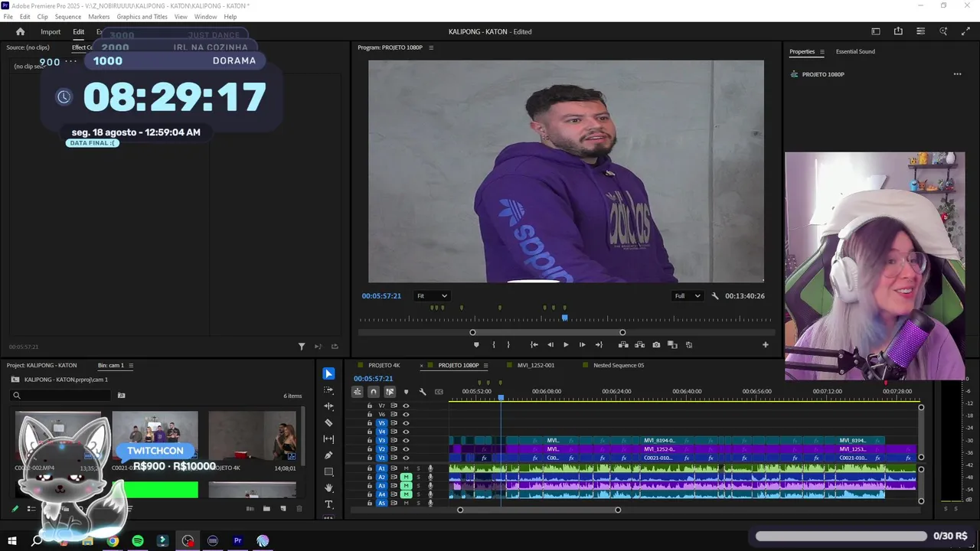Open the Properties panel menu

tap(822, 52)
